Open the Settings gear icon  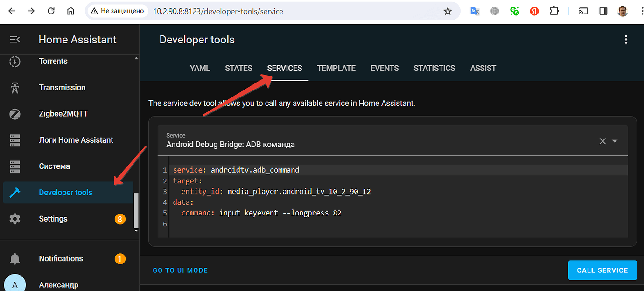point(14,218)
